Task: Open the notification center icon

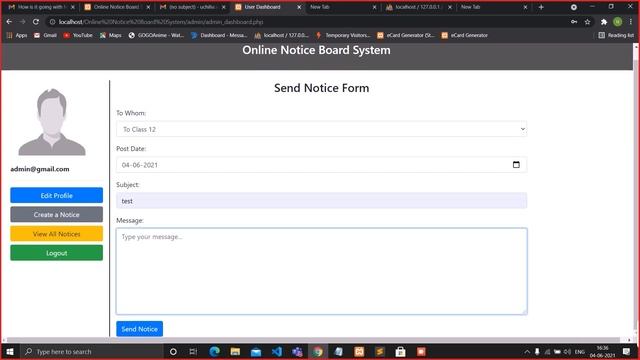Action: tap(627, 351)
